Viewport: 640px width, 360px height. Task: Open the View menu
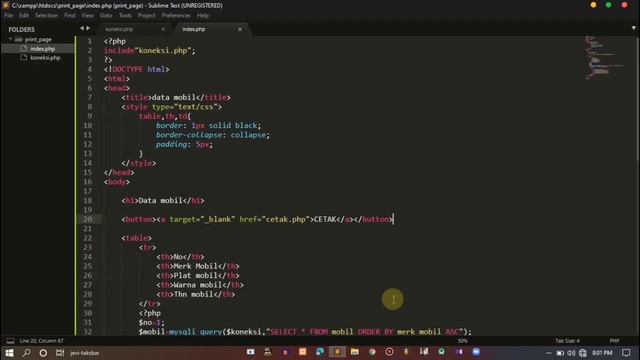[x=87, y=16]
